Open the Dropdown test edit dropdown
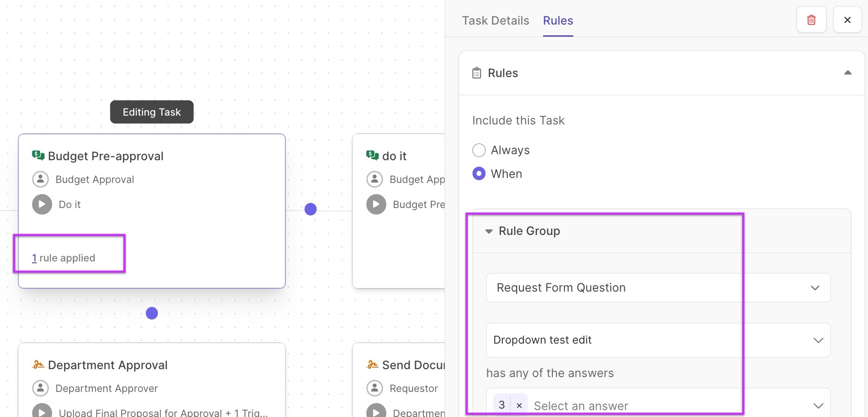This screenshot has height=417, width=868. coord(658,340)
